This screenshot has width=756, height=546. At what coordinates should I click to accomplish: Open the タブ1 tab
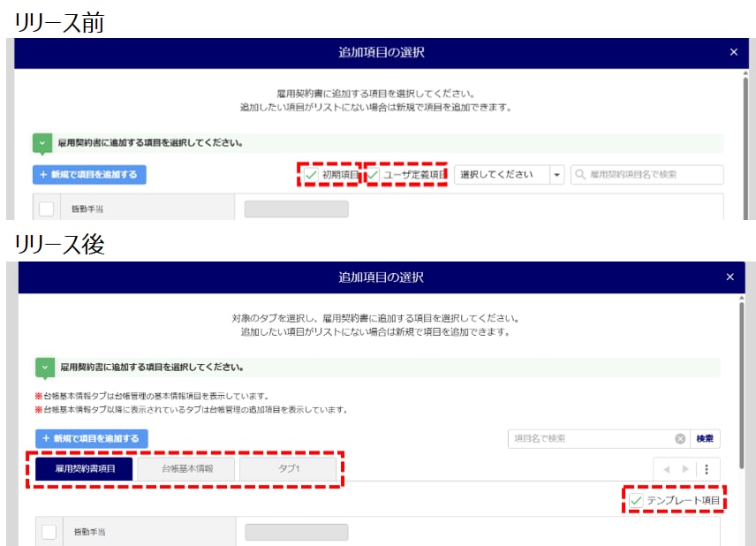pyautogui.click(x=287, y=468)
